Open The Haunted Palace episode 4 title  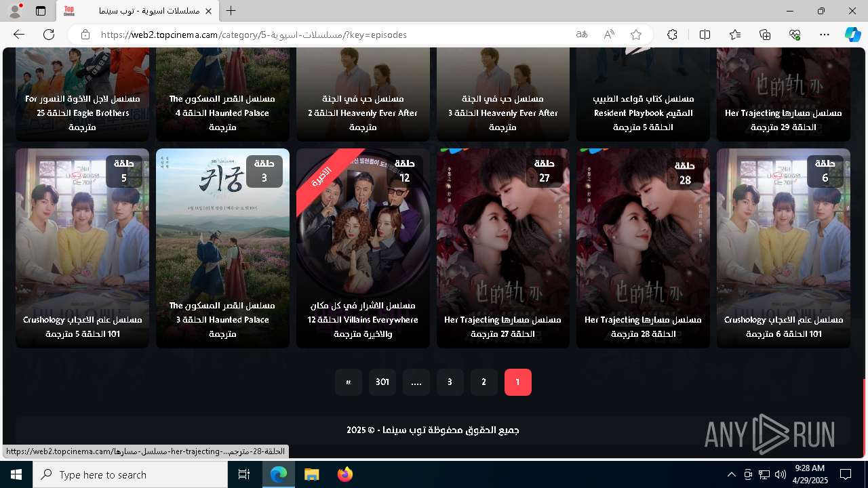point(222,113)
